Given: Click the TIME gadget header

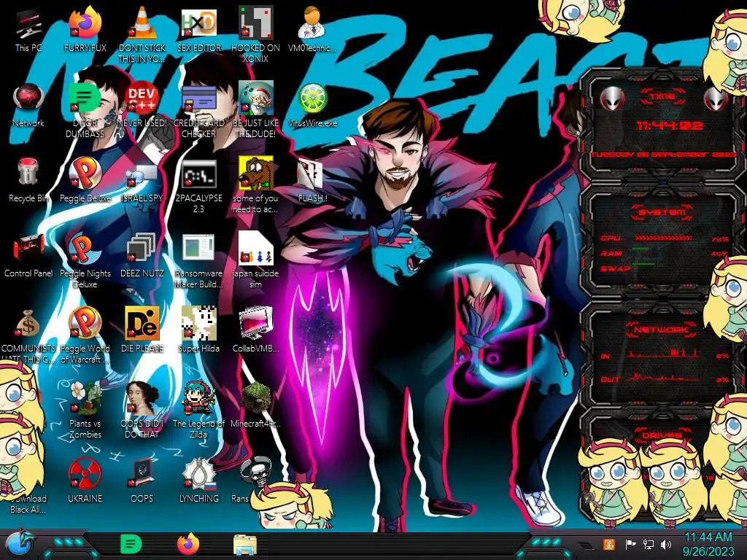Looking at the screenshot, I should click(x=662, y=97).
